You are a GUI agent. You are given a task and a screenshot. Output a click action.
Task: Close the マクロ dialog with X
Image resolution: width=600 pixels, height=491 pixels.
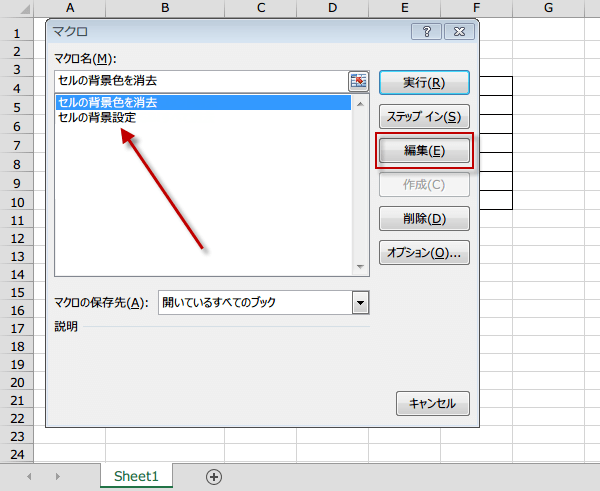459,31
